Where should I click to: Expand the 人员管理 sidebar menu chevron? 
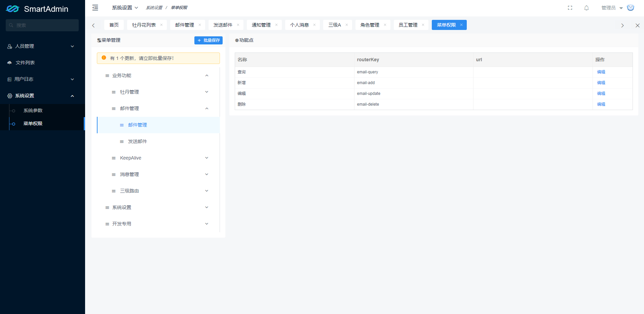pyautogui.click(x=72, y=46)
